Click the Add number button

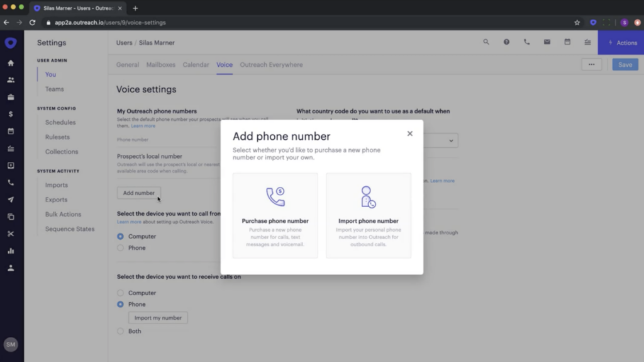(139, 193)
